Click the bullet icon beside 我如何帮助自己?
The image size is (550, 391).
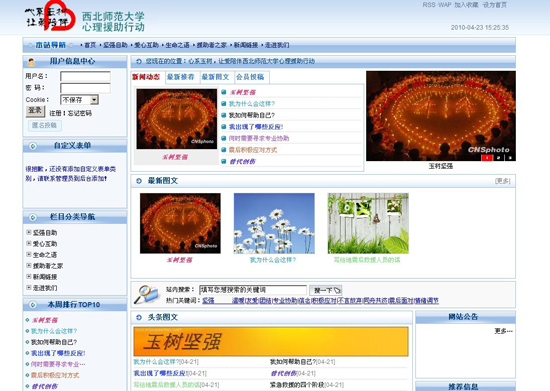[x=224, y=115]
